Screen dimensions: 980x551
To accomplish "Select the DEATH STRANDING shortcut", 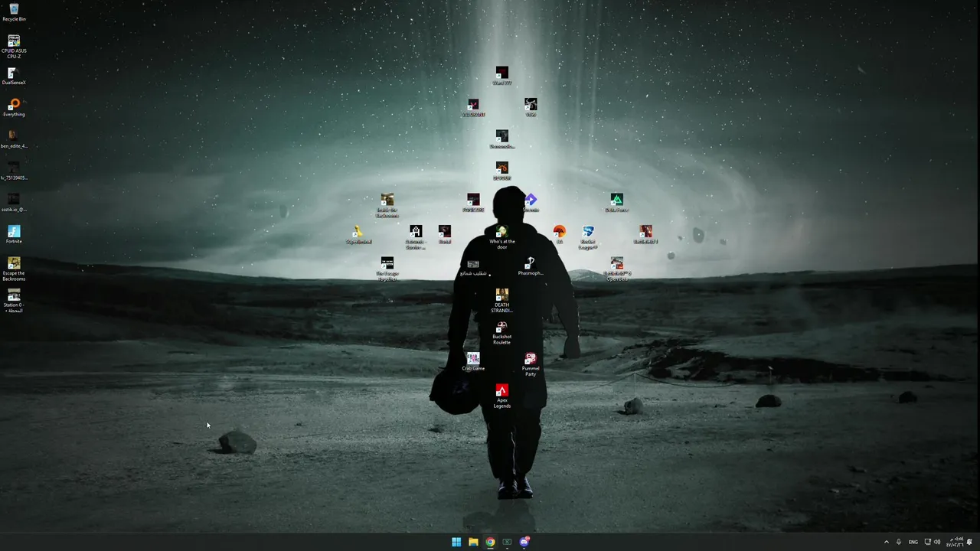I will point(501,301).
